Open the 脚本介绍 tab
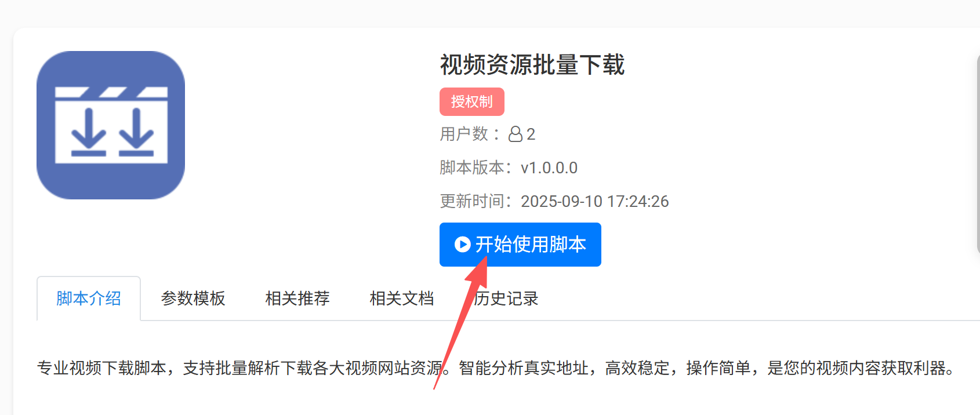980x415 pixels. click(89, 298)
